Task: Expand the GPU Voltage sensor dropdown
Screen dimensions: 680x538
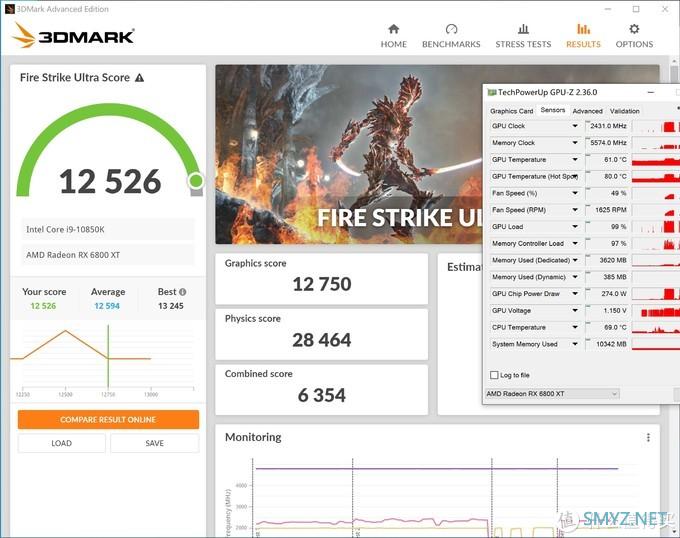Action: click(x=575, y=310)
